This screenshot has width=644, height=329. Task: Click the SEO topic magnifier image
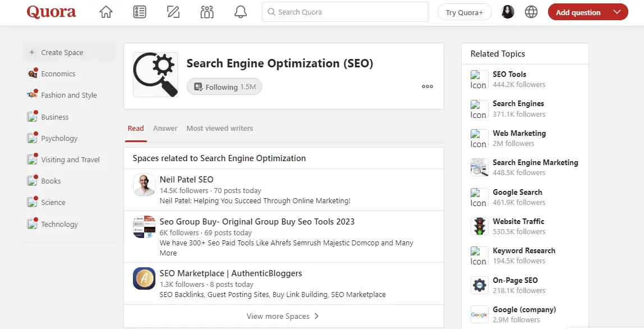pyautogui.click(x=155, y=75)
